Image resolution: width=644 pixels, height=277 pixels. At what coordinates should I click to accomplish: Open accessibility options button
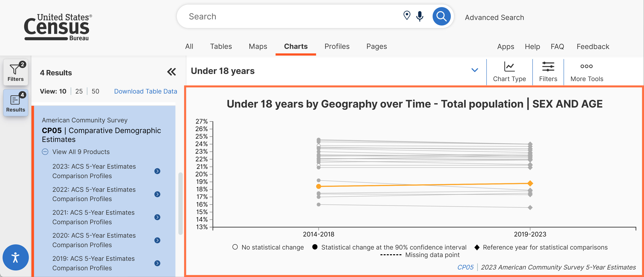click(x=15, y=257)
